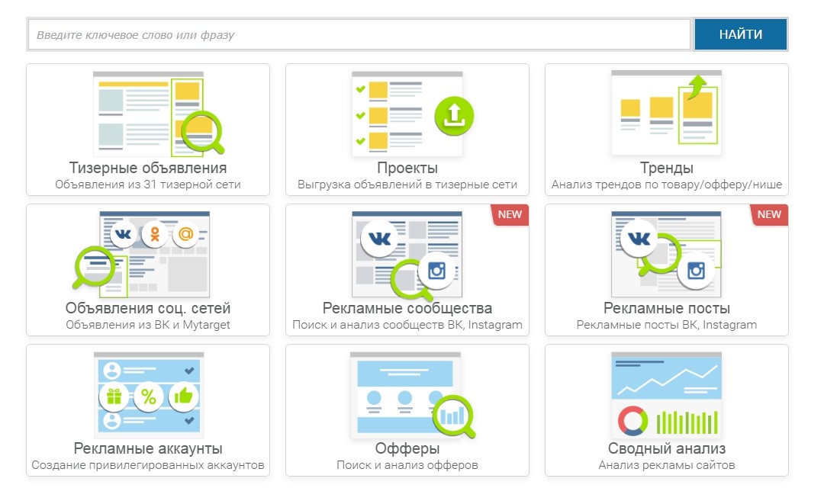Click Instagram logo in Рекламные посты card

coord(696,271)
